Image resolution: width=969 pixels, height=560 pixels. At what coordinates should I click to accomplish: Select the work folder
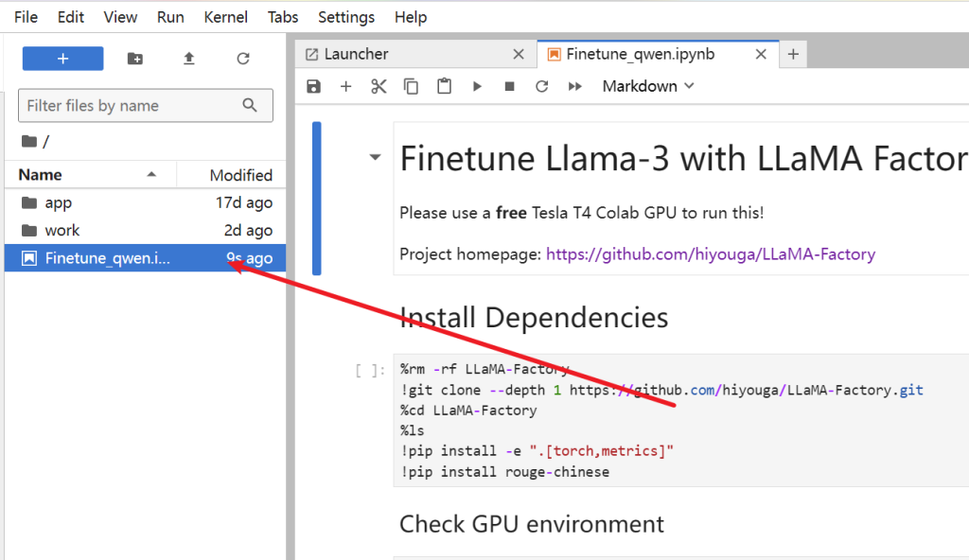coord(145,231)
